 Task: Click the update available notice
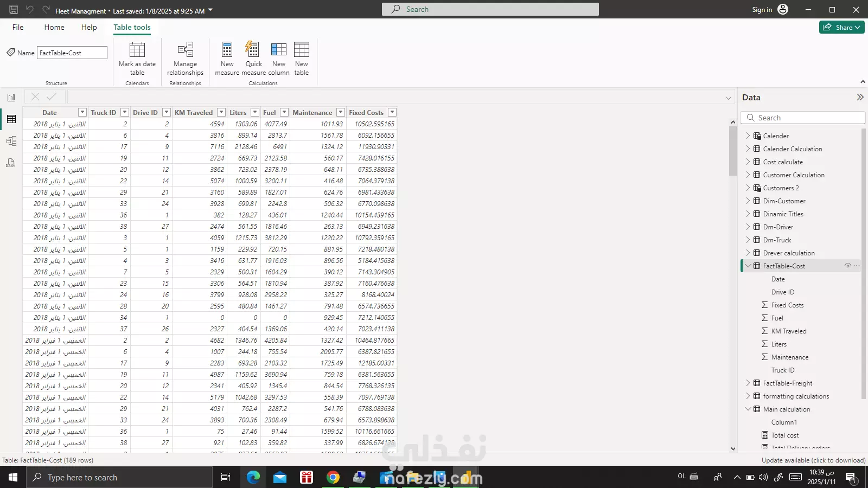pyautogui.click(x=813, y=460)
